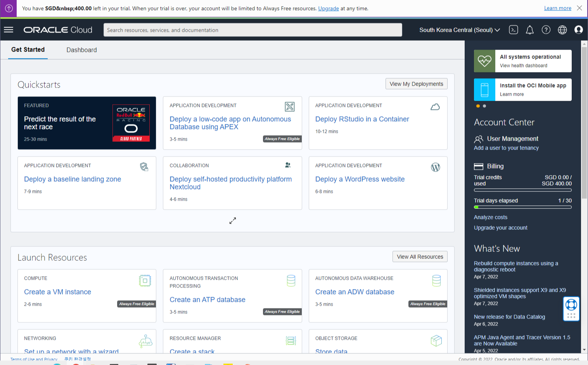Open Deploy a low-code app using APEX
The height and width of the screenshot is (365, 588).
pyautogui.click(x=230, y=123)
